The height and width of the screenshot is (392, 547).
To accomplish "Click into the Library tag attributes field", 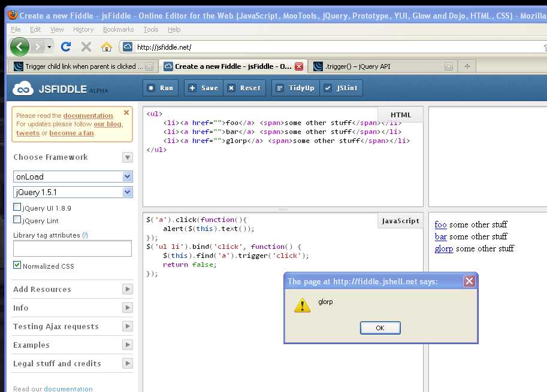I will point(72,248).
